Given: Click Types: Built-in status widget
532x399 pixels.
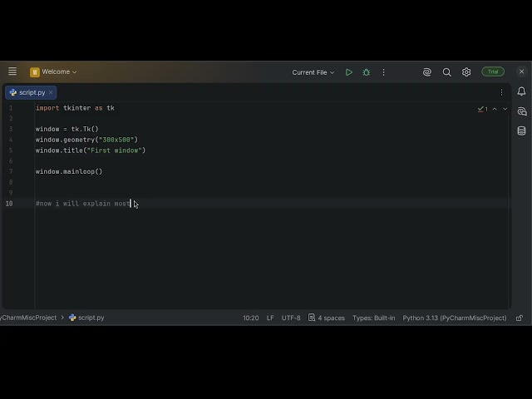Looking at the screenshot, I should tap(373, 318).
